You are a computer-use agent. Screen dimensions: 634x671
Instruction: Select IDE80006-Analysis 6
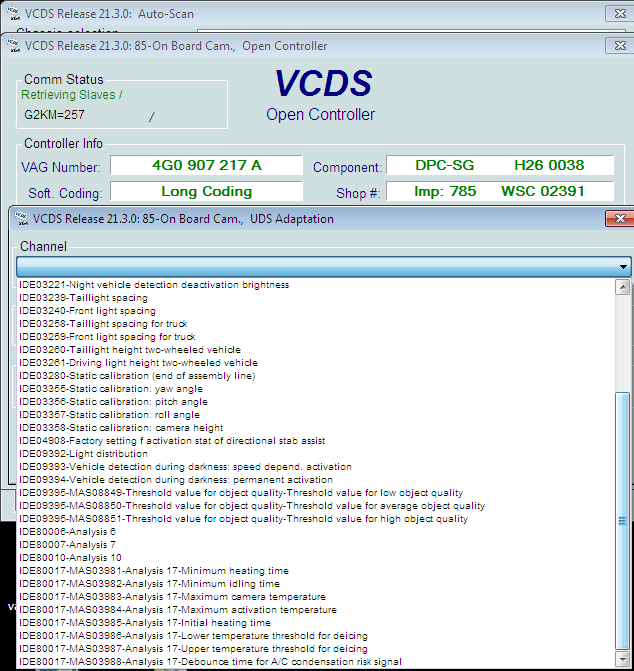pos(316,532)
